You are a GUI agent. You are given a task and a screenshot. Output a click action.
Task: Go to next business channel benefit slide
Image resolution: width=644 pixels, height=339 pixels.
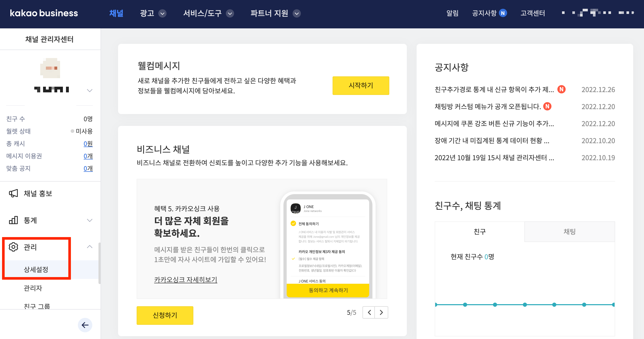pyautogui.click(x=381, y=312)
